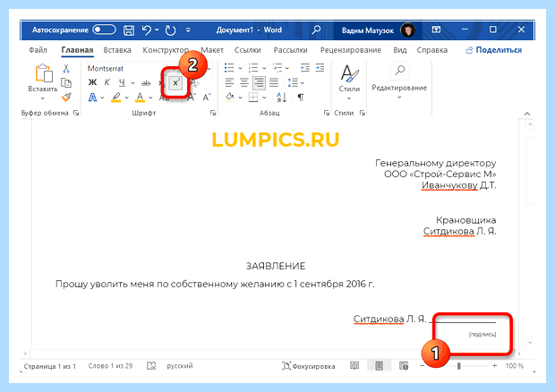Toggle strikethrough (ab) formatting
The image size is (555, 392).
pyautogui.click(x=146, y=83)
